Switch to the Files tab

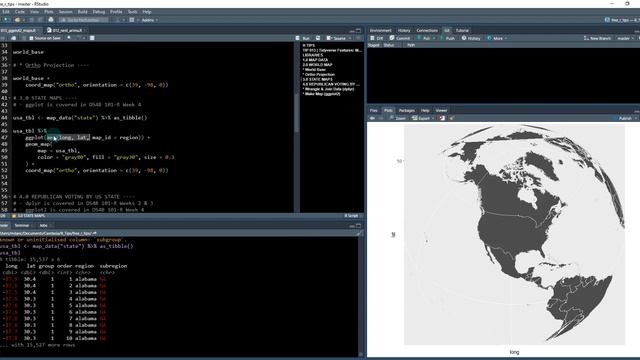[373, 110]
